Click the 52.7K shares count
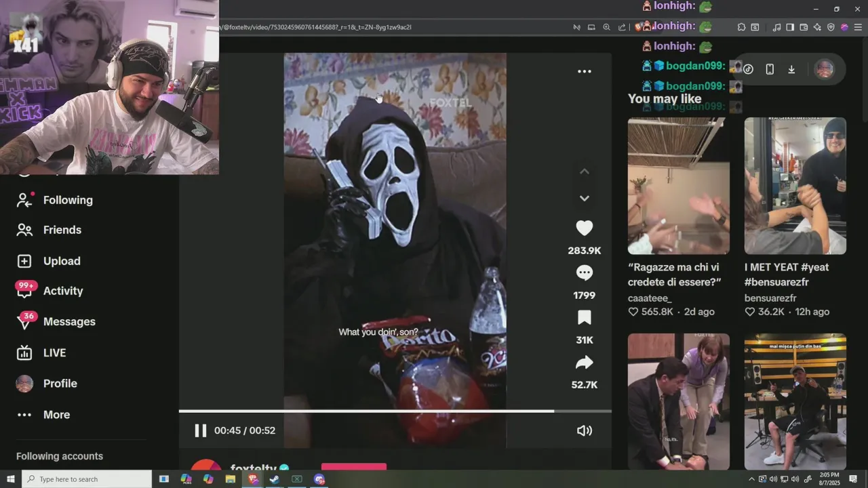 pyautogui.click(x=585, y=385)
